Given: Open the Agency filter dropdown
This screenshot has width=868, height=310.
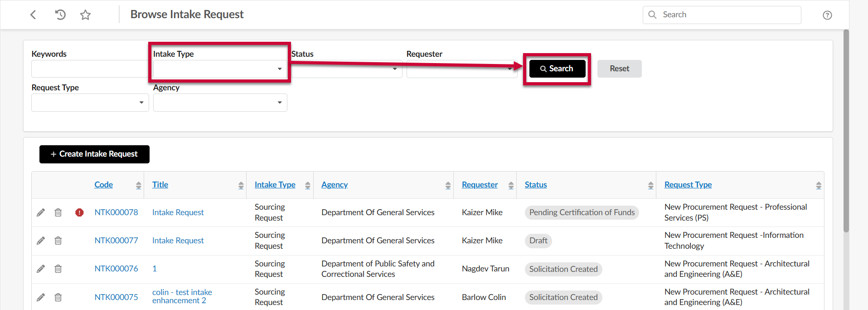Looking at the screenshot, I should 220,103.
